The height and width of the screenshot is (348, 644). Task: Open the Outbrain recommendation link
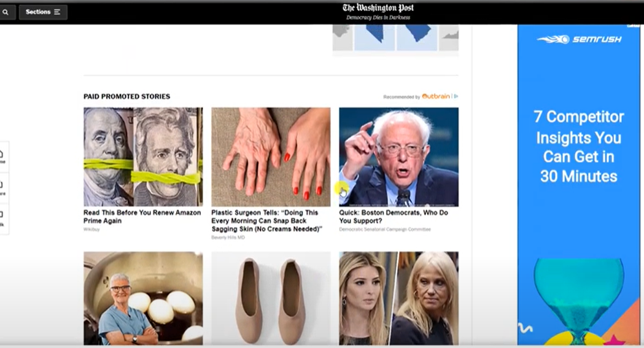(x=436, y=96)
